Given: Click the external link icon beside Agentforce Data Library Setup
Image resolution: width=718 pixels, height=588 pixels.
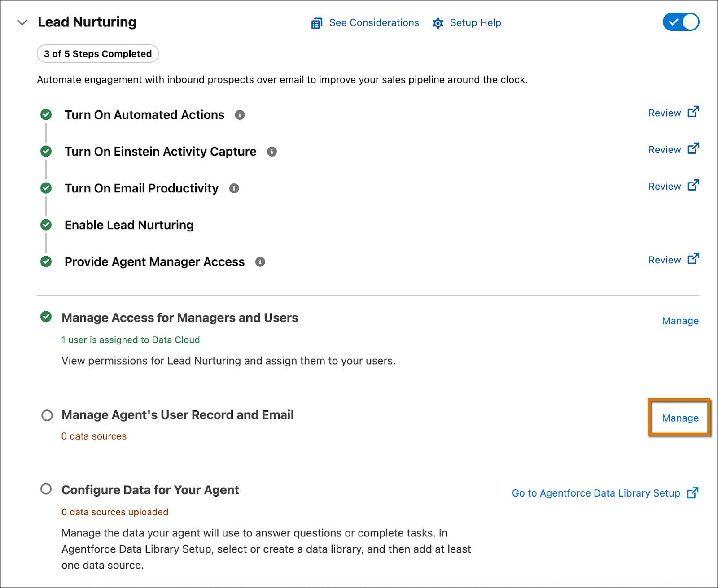Looking at the screenshot, I should pyautogui.click(x=693, y=492).
